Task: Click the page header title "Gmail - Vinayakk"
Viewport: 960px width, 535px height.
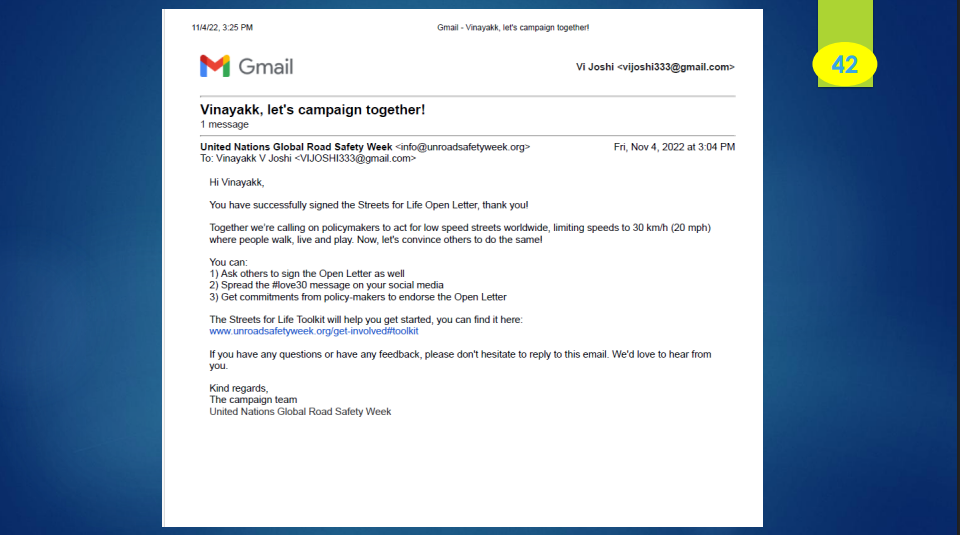Action: coord(513,27)
